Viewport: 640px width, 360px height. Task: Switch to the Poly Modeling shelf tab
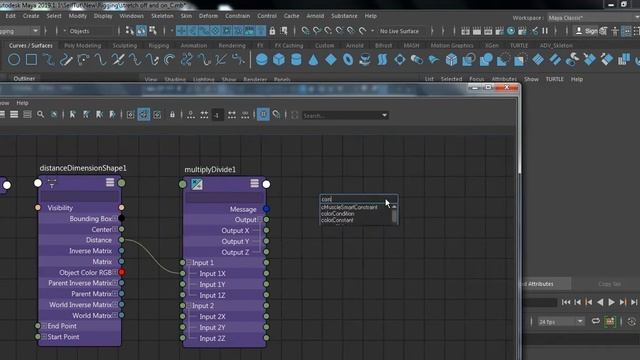[x=82, y=45]
